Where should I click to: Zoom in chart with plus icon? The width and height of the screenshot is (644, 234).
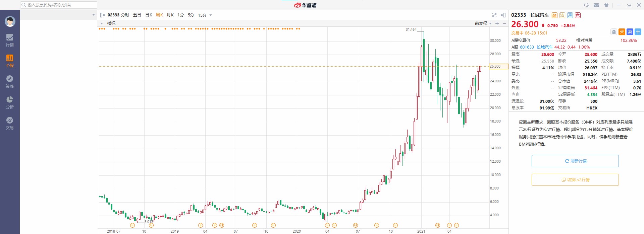(497, 23)
